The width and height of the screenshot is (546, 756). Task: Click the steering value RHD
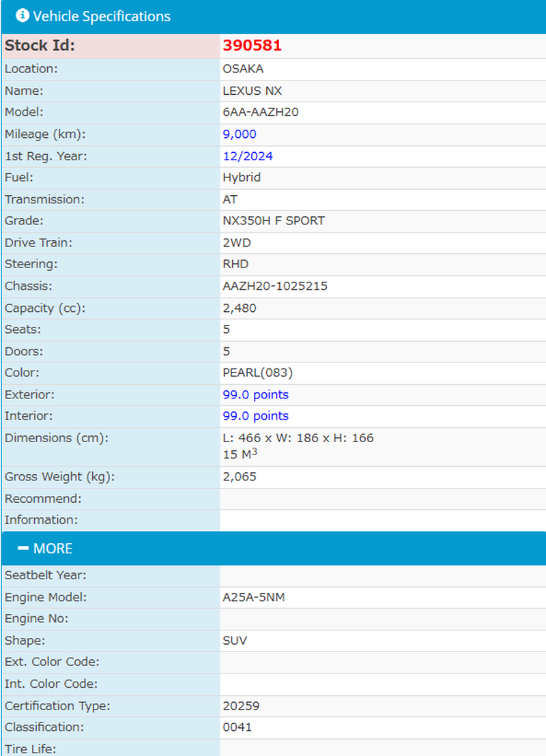pos(236,264)
